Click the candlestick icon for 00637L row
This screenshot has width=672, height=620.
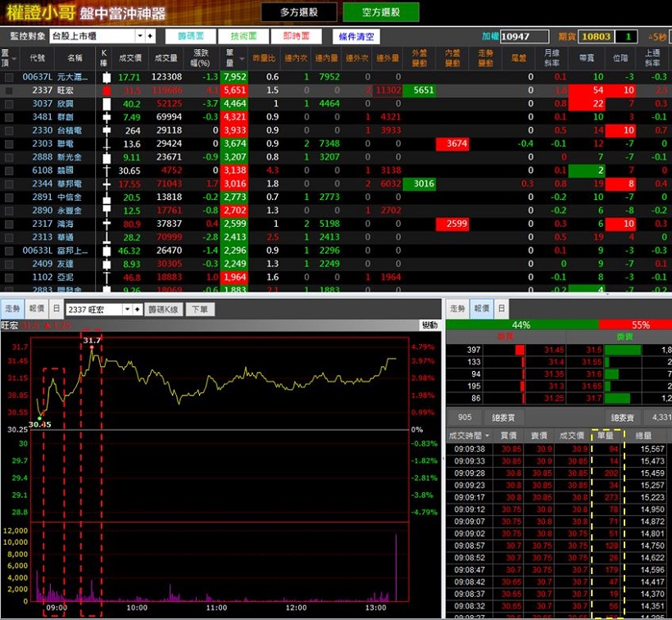click(107, 78)
